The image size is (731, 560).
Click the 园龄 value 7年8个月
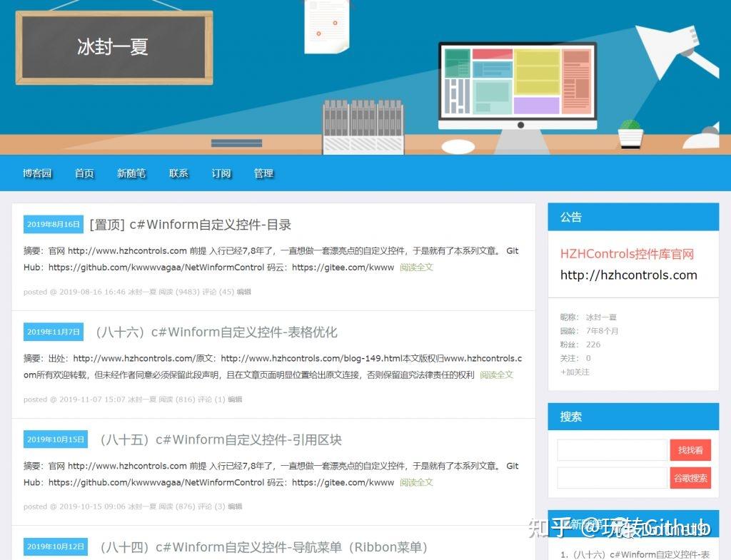[603, 331]
